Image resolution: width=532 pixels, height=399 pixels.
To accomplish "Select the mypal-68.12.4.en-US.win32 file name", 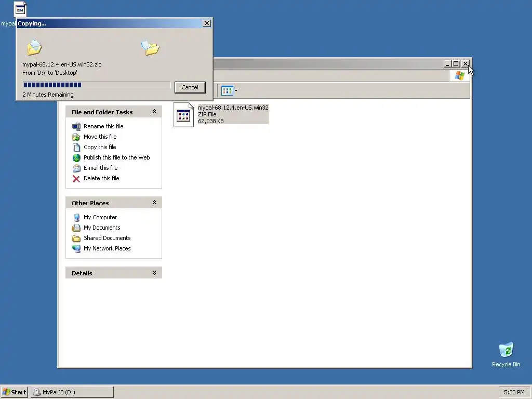I will pyautogui.click(x=233, y=108).
